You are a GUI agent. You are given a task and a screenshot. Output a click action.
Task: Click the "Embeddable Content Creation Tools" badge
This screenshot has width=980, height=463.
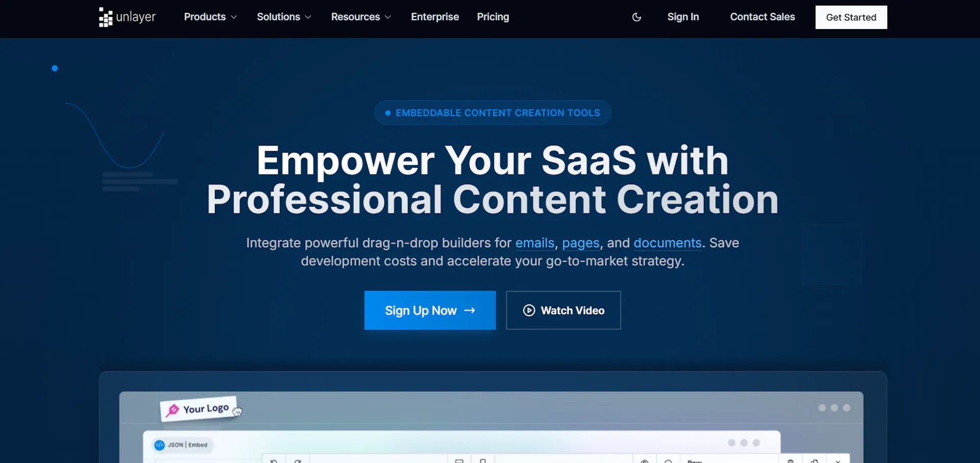pyautogui.click(x=493, y=113)
